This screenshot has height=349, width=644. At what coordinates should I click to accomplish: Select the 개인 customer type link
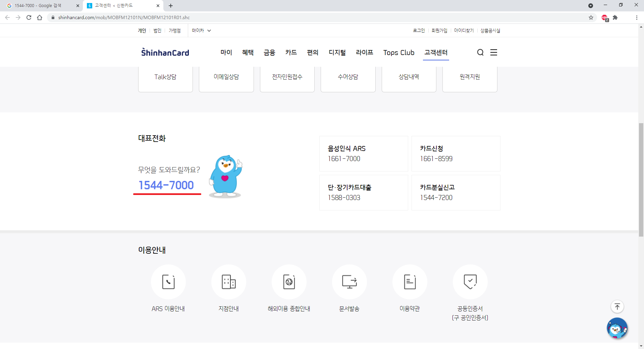coord(142,31)
